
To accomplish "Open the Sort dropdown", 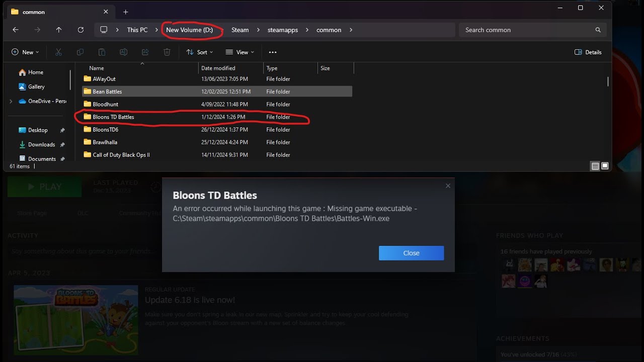I will (200, 52).
